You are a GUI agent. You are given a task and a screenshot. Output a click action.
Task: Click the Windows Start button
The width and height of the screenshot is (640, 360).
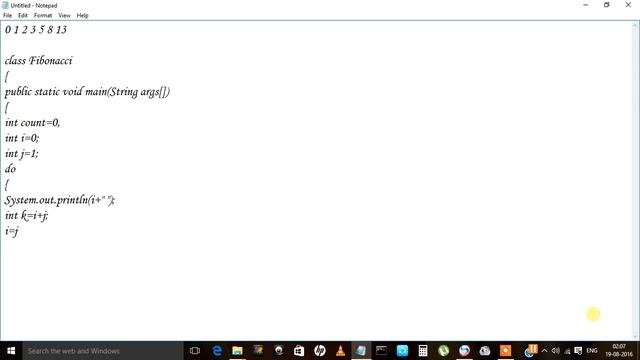(11, 351)
